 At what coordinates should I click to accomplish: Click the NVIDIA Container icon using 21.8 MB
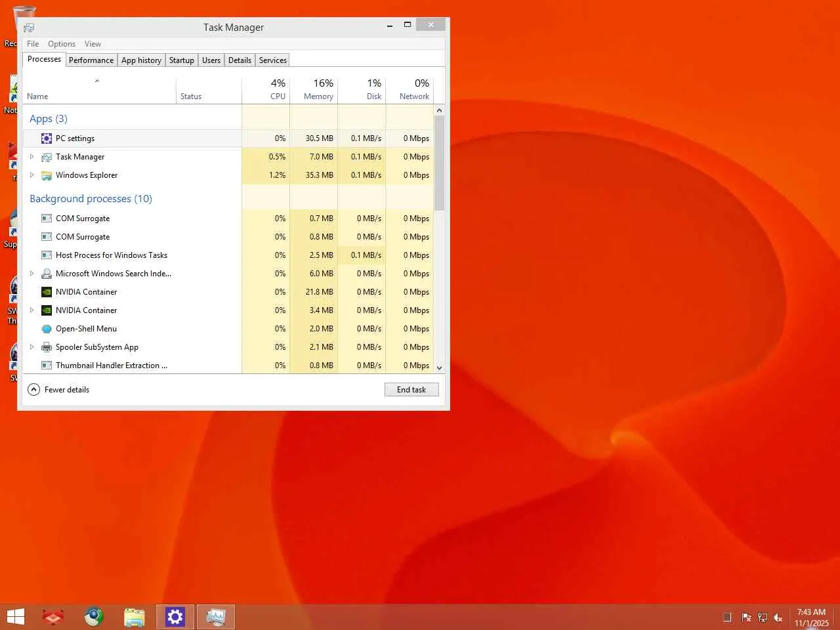[47, 292]
